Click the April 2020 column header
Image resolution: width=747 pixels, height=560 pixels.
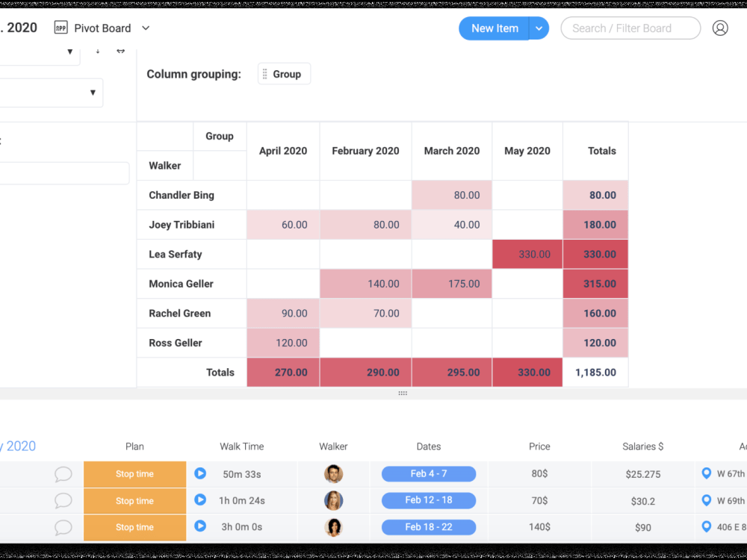pyautogui.click(x=283, y=151)
